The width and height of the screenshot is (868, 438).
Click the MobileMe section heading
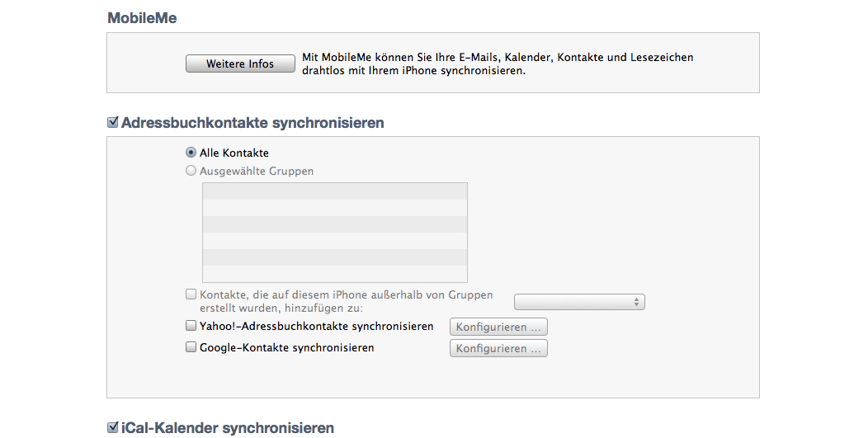tap(142, 17)
